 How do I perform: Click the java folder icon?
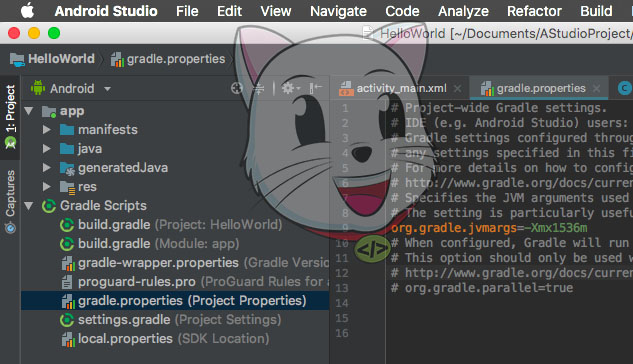coord(67,149)
